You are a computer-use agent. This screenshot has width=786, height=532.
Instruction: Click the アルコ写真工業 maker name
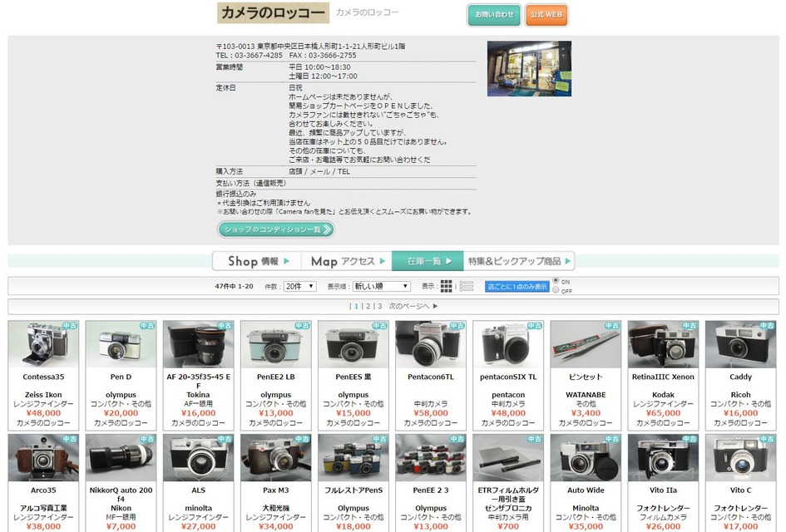(x=43, y=508)
